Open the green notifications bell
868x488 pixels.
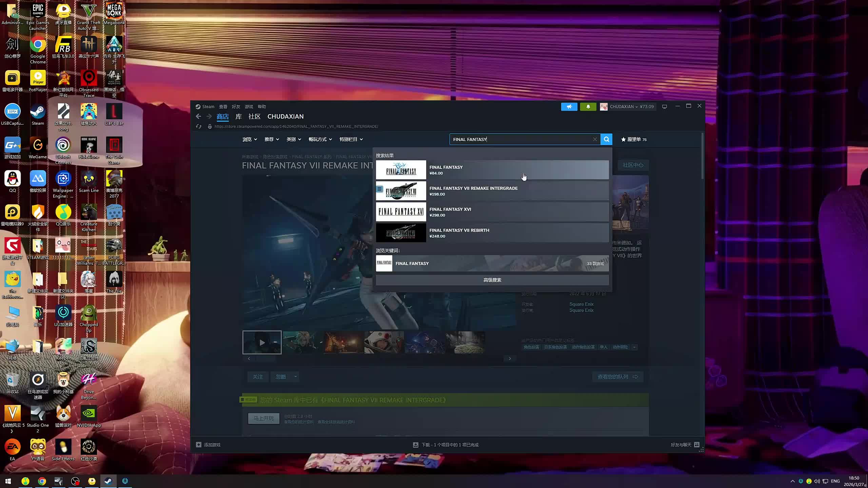[588, 106]
